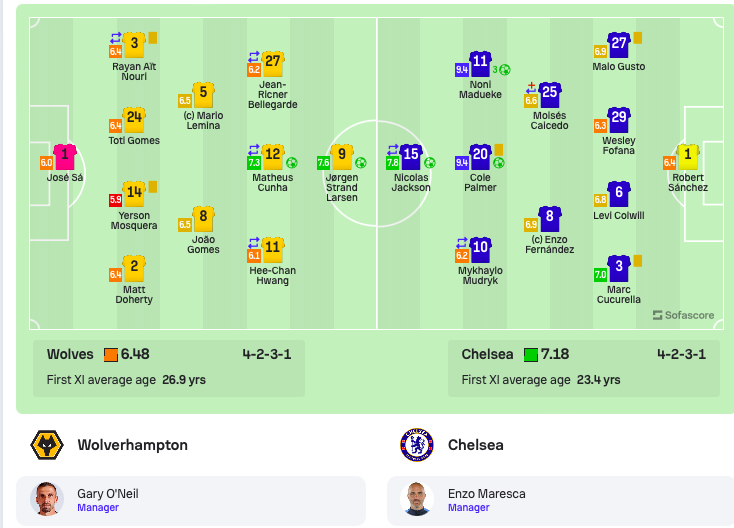Select Jørgen Strand Larsen's number 9 shirt
Image resolution: width=734 pixels, height=528 pixels.
click(x=342, y=156)
